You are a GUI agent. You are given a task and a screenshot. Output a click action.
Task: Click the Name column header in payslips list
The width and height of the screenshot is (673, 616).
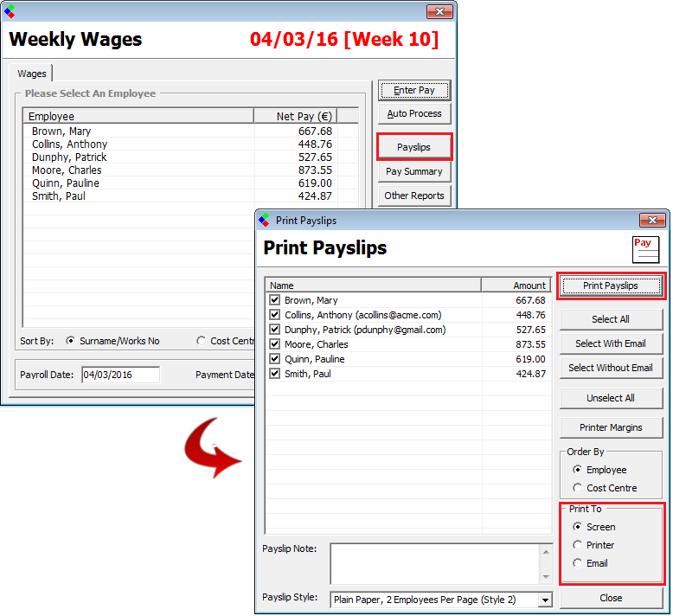pyautogui.click(x=373, y=285)
